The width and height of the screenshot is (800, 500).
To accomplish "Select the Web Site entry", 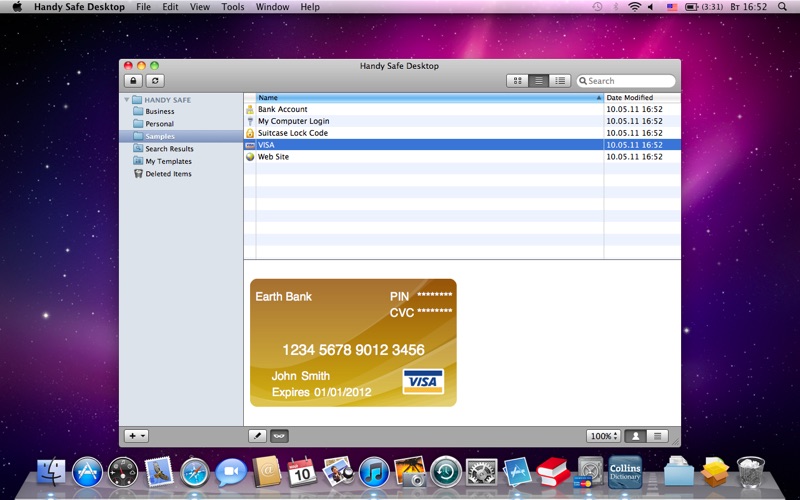I will pyautogui.click(x=462, y=157).
